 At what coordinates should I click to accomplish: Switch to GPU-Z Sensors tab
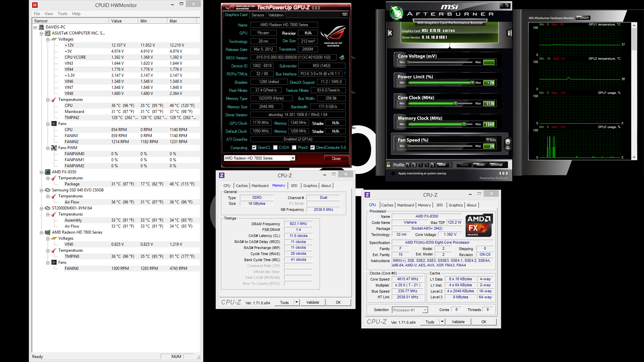[x=258, y=15]
